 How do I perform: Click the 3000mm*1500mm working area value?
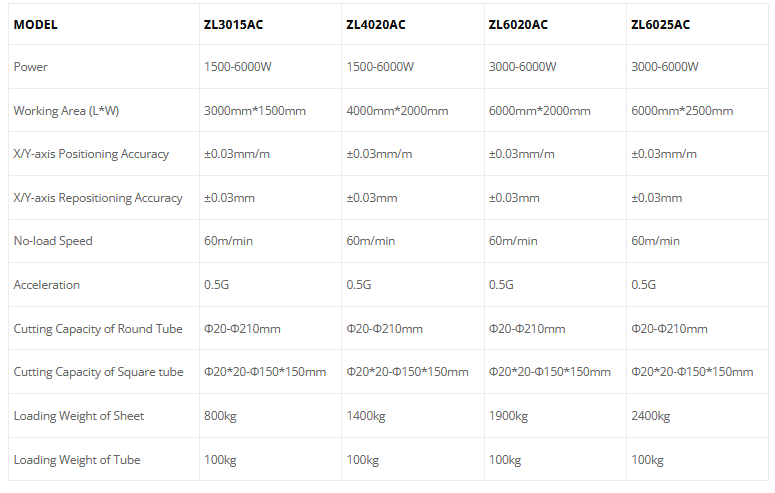(x=254, y=111)
